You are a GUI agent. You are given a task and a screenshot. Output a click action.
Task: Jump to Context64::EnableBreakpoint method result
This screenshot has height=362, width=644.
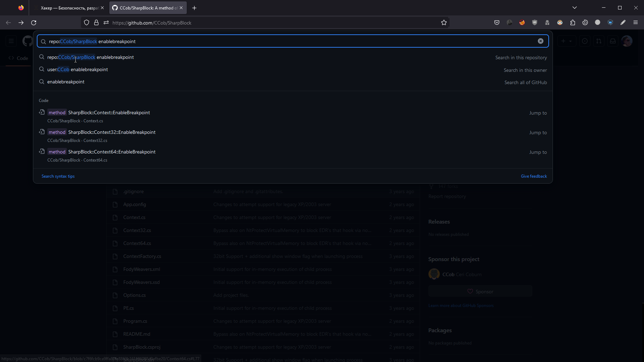click(x=293, y=156)
